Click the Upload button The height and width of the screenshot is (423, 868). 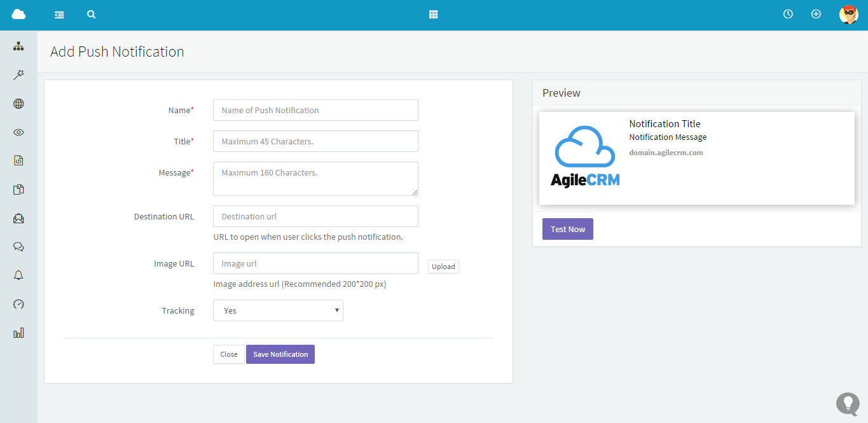click(443, 267)
